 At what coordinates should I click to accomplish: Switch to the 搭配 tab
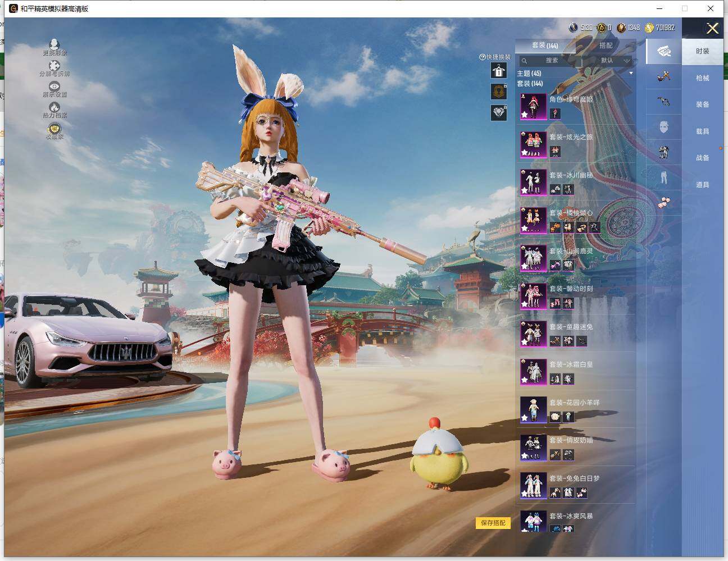[x=606, y=45]
